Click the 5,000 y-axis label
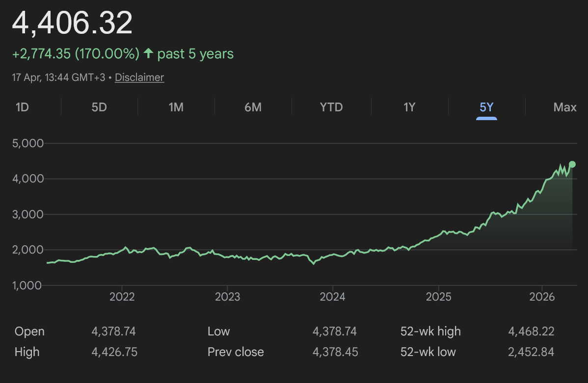This screenshot has height=383, width=588. (28, 143)
